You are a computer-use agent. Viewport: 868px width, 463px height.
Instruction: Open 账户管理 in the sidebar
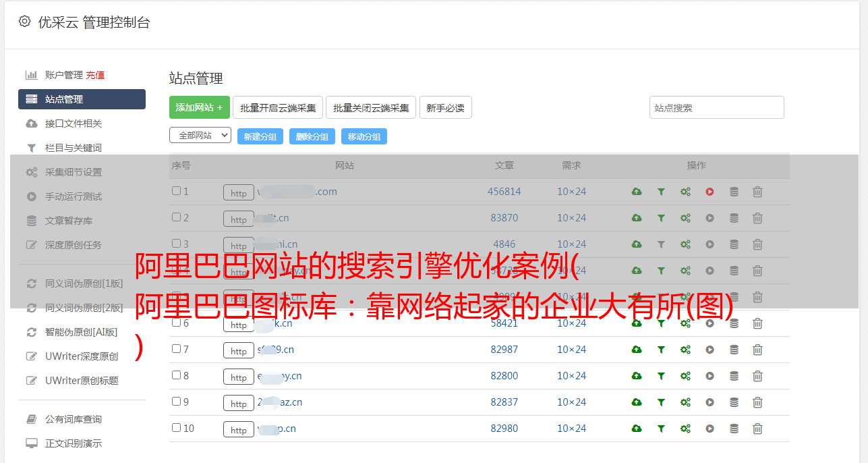click(63, 75)
